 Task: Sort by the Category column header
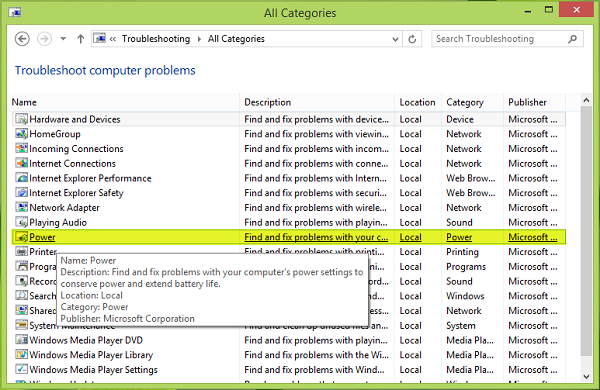(x=465, y=102)
